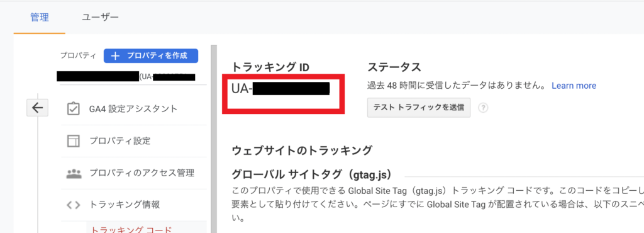Expand the トラッキング情報 menu item

click(133, 205)
